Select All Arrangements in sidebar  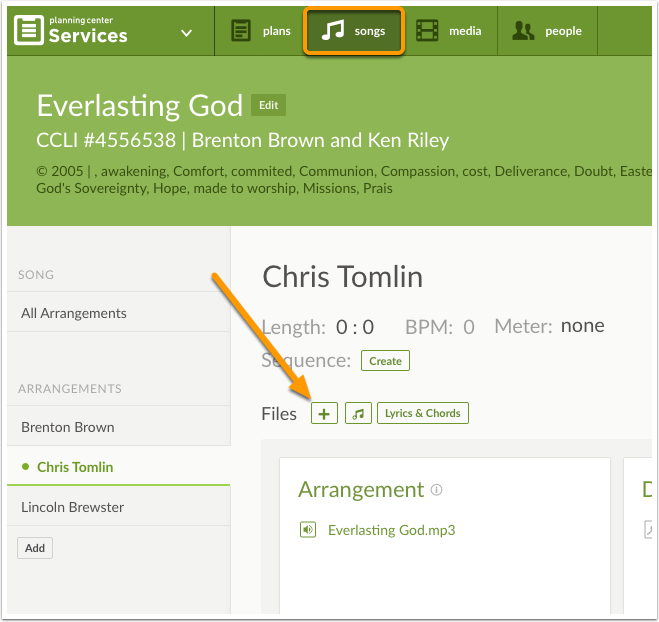119,313
